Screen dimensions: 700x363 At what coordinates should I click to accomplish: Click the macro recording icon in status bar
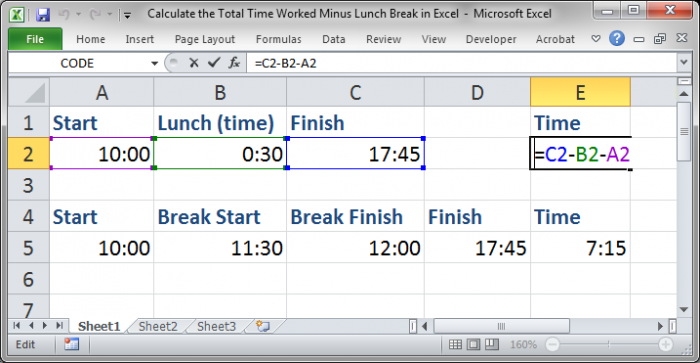(x=71, y=344)
